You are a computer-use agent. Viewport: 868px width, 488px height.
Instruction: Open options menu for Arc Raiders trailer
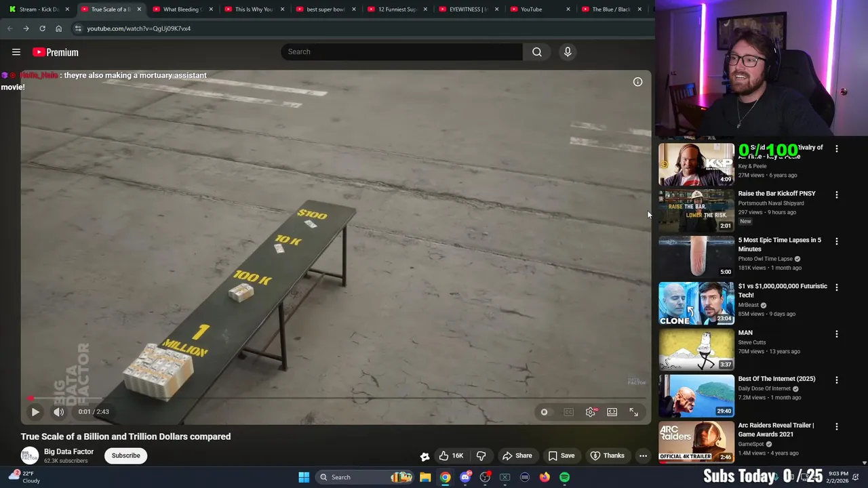[836, 427]
